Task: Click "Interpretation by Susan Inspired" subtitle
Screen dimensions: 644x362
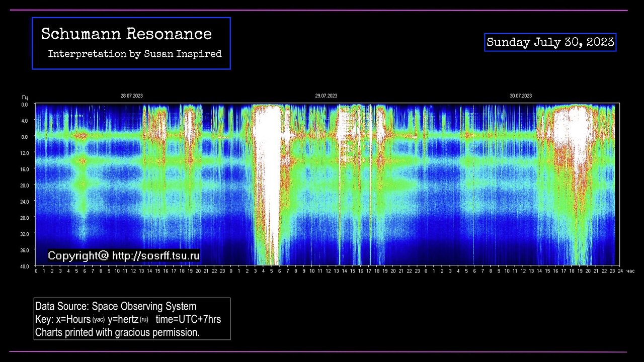Action: [135, 54]
